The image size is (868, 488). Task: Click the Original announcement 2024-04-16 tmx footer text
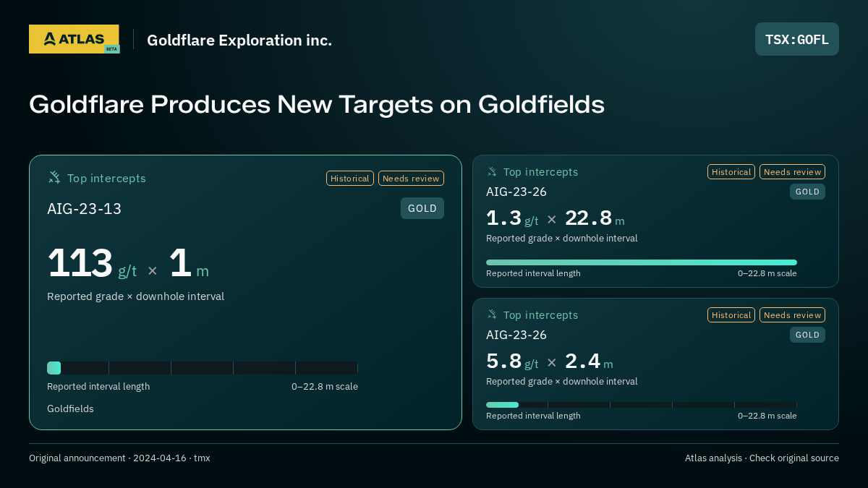point(119,458)
